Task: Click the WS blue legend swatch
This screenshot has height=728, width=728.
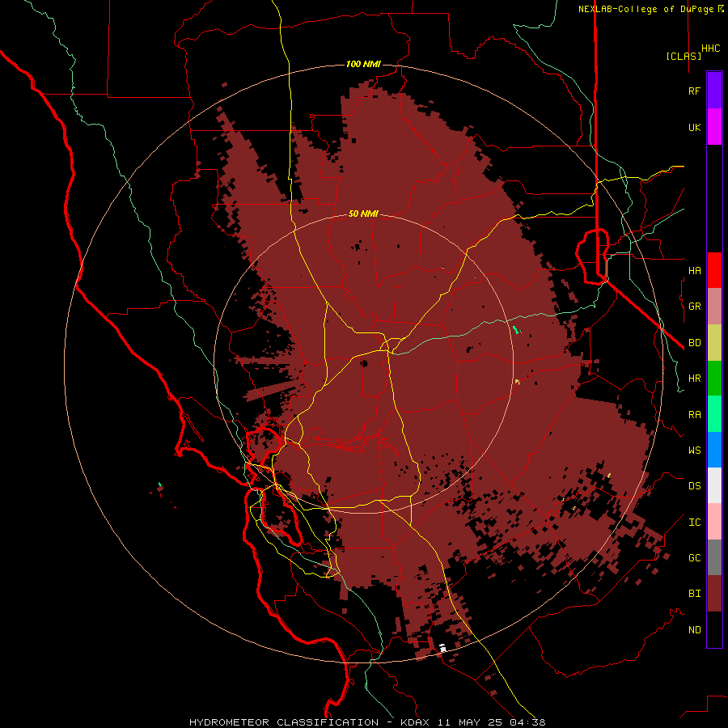Action: click(714, 450)
